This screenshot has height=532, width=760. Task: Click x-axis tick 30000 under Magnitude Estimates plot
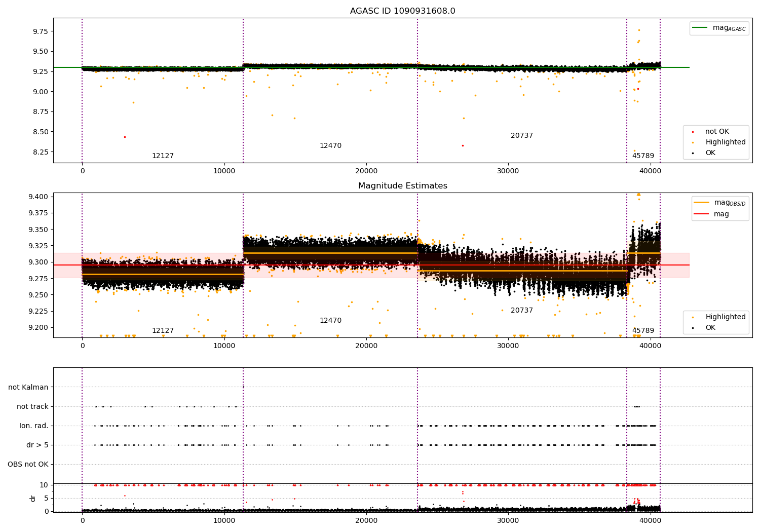(508, 346)
